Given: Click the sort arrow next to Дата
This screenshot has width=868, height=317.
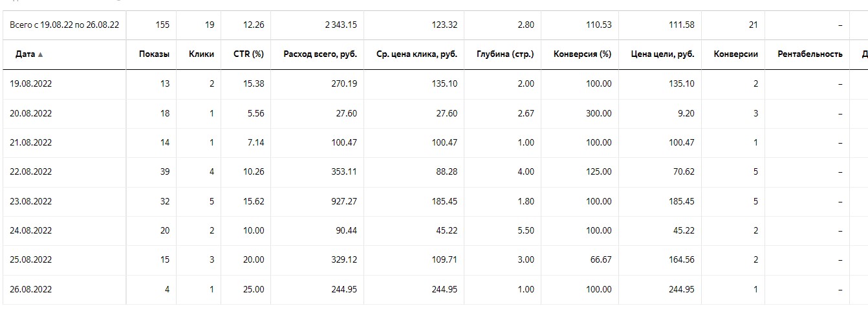Looking at the screenshot, I should tap(41, 55).
